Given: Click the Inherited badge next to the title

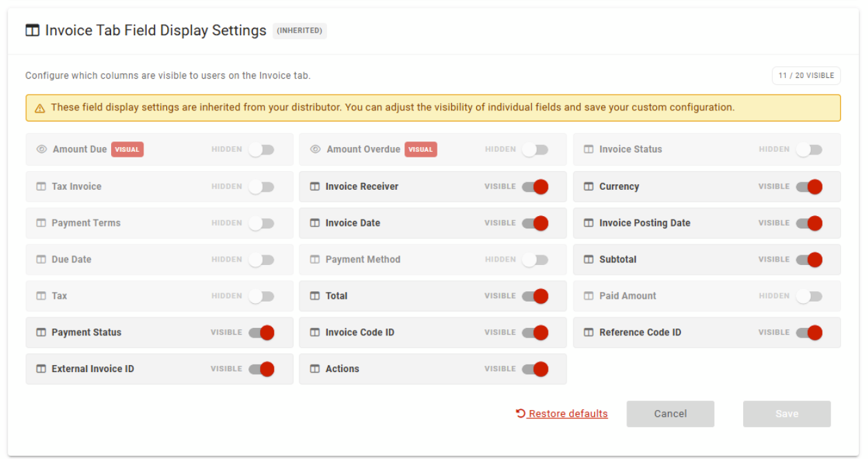Looking at the screenshot, I should click(x=299, y=30).
